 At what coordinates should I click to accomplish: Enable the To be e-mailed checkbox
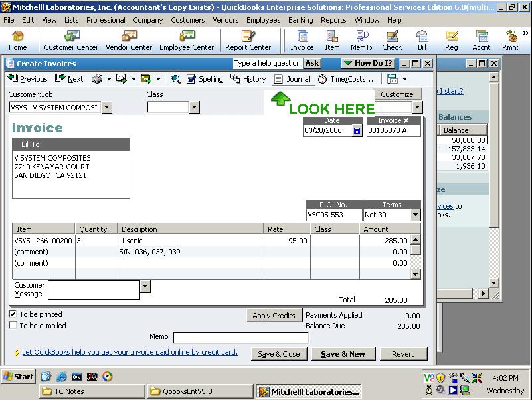13,326
